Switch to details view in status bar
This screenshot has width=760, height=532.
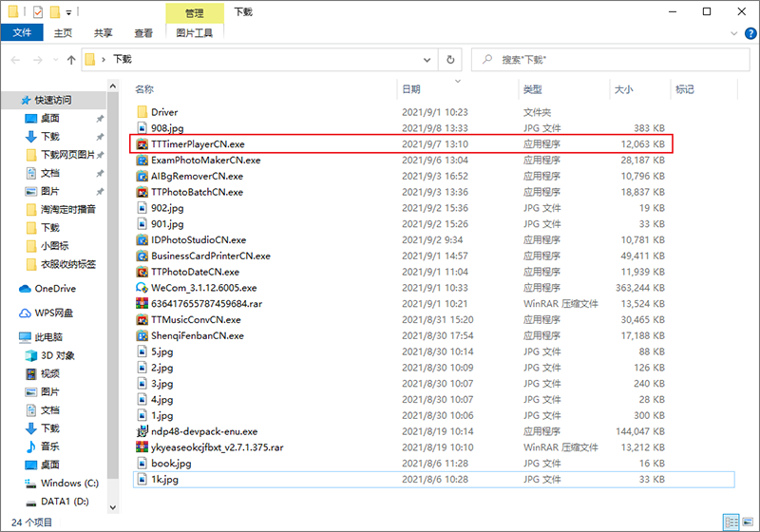pyautogui.click(x=730, y=522)
